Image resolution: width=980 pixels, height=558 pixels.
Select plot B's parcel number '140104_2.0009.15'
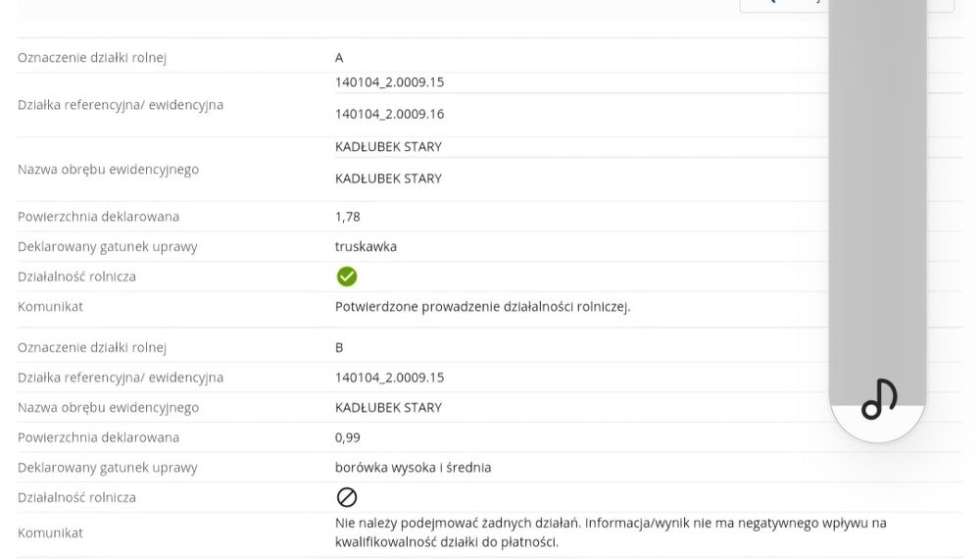[x=389, y=378]
